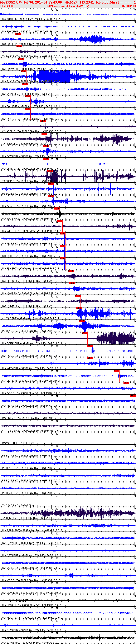
Task: Click the CC.WIFE BHZ station label
Action: click(10, 443)
